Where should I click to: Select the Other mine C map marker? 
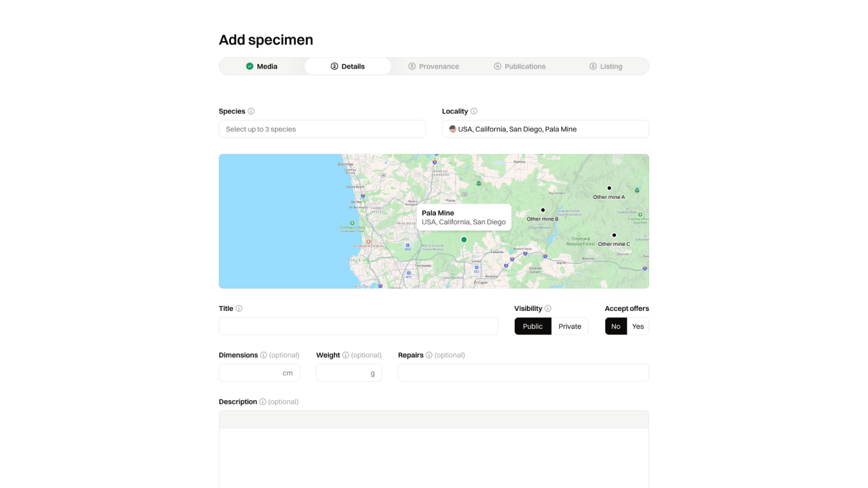click(x=614, y=235)
